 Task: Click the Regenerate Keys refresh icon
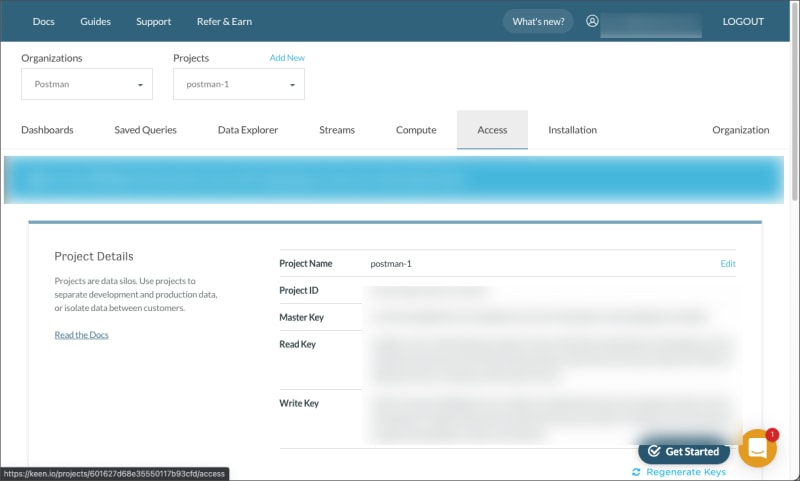pos(636,472)
